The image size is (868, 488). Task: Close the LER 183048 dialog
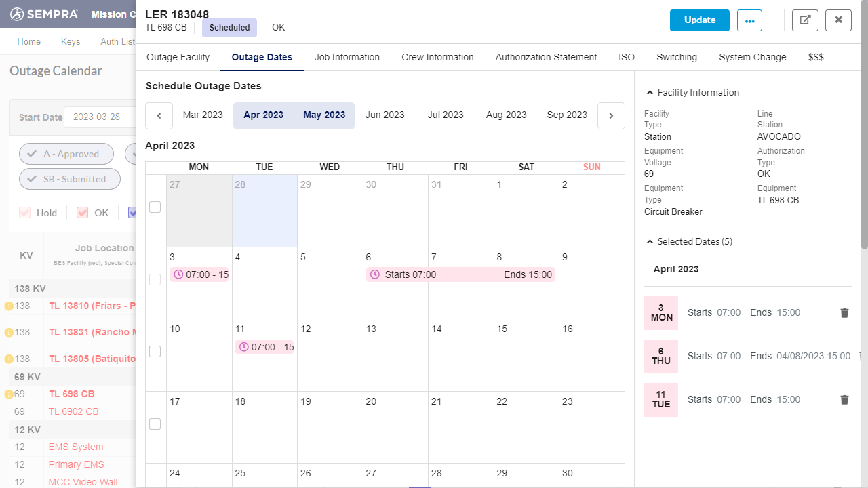coord(838,20)
